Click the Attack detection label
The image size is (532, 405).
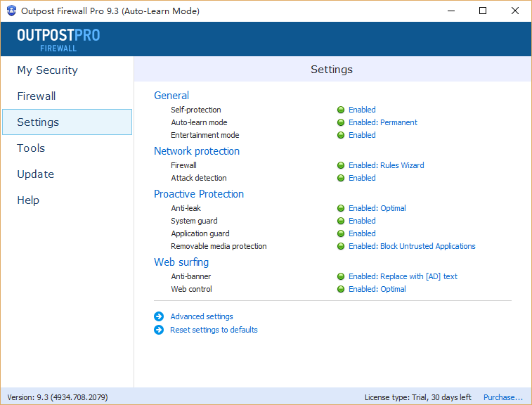(x=198, y=178)
